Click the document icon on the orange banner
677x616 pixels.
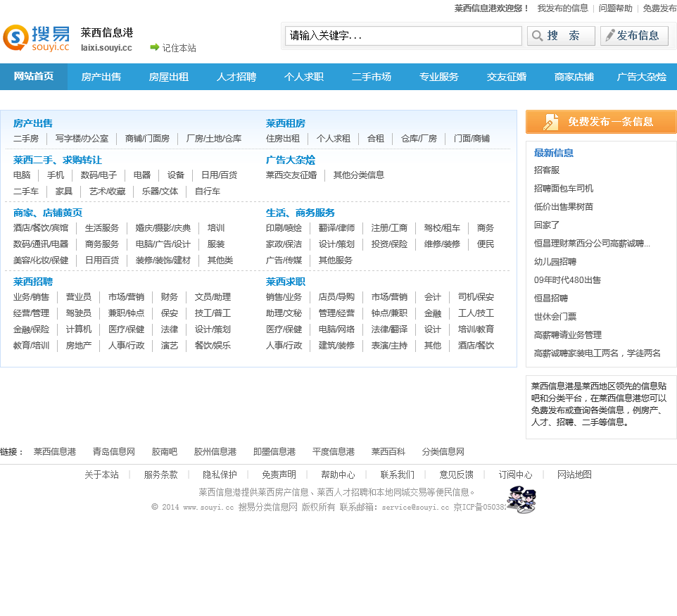coord(550,122)
